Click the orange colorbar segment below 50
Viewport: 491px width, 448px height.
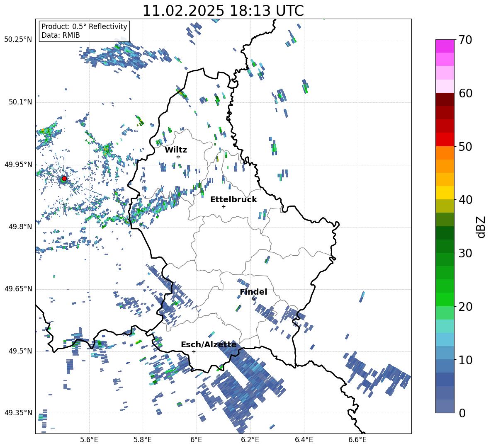(x=445, y=153)
